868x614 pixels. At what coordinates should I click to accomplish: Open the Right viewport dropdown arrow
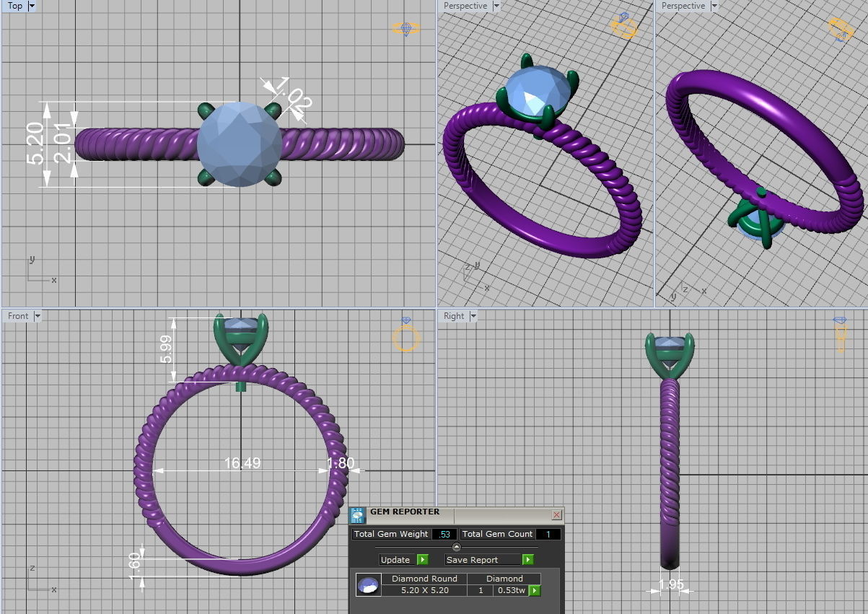[473, 316]
